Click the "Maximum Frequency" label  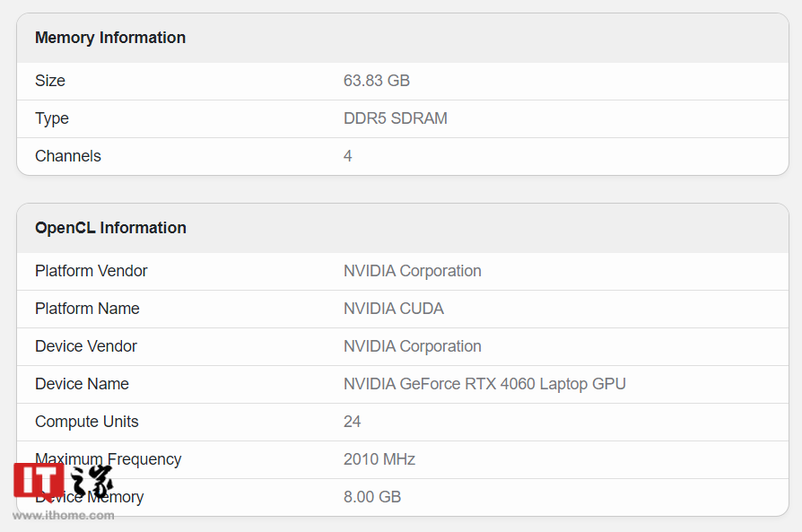[x=108, y=459]
